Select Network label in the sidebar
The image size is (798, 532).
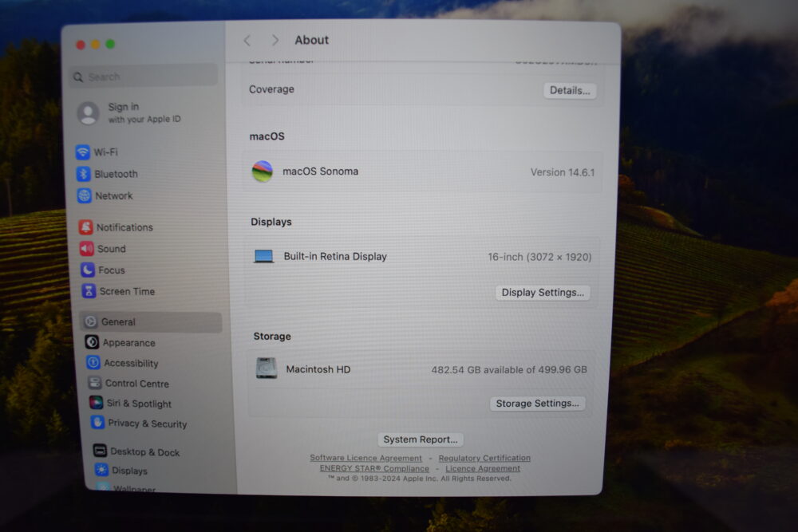114,196
